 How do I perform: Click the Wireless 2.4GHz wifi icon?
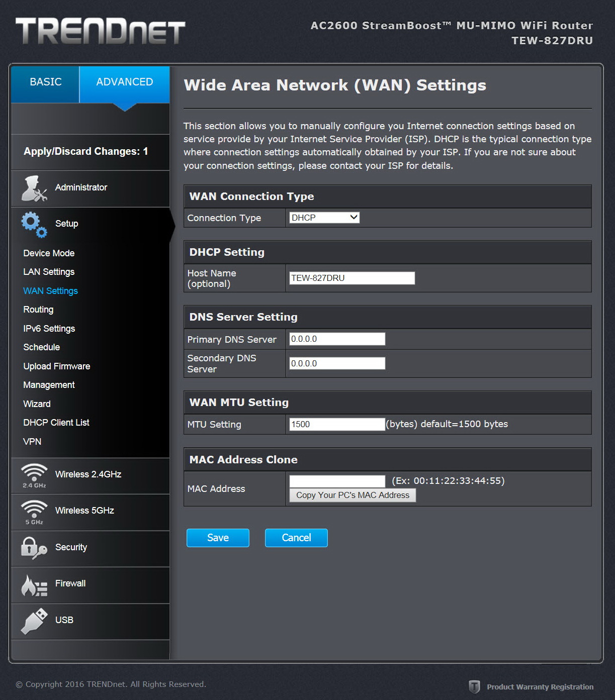pos(34,476)
